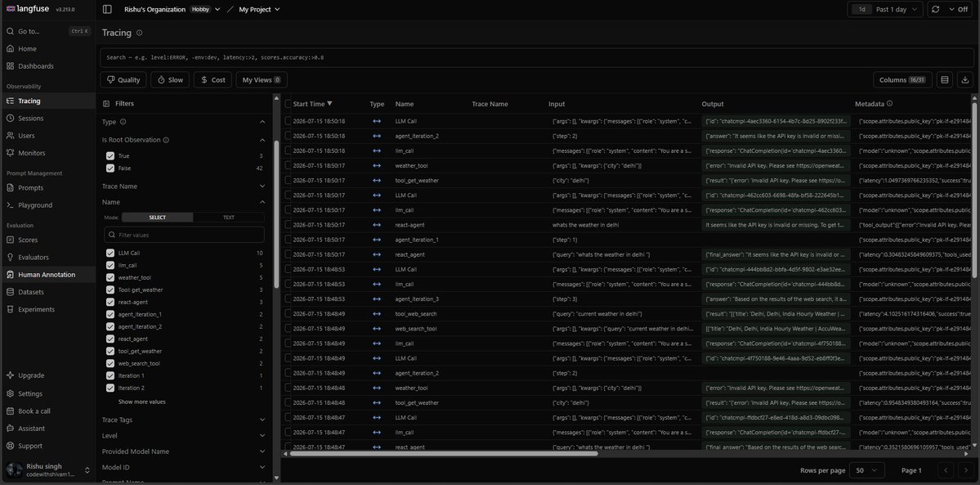The image size is (980, 485).
Task: Select row checkbox for agent_iteration_3
Action: (289, 299)
